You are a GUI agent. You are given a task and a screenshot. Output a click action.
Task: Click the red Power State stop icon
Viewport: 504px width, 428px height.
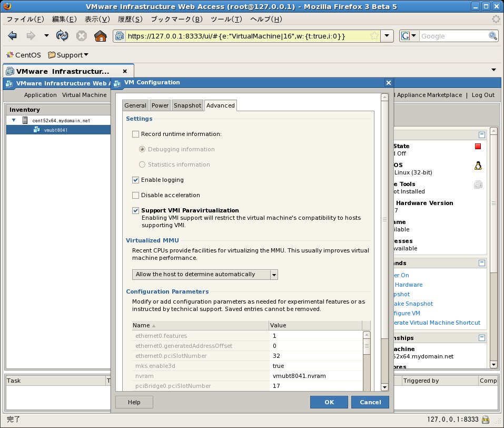(478, 147)
